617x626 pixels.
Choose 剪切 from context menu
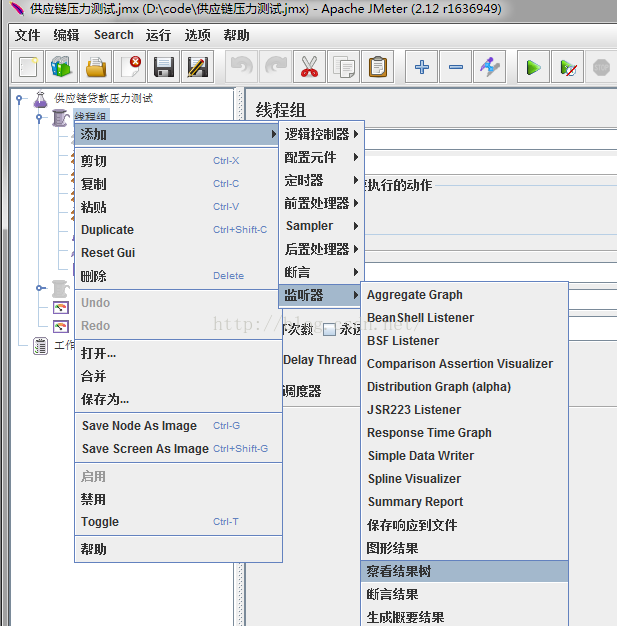[179, 161]
